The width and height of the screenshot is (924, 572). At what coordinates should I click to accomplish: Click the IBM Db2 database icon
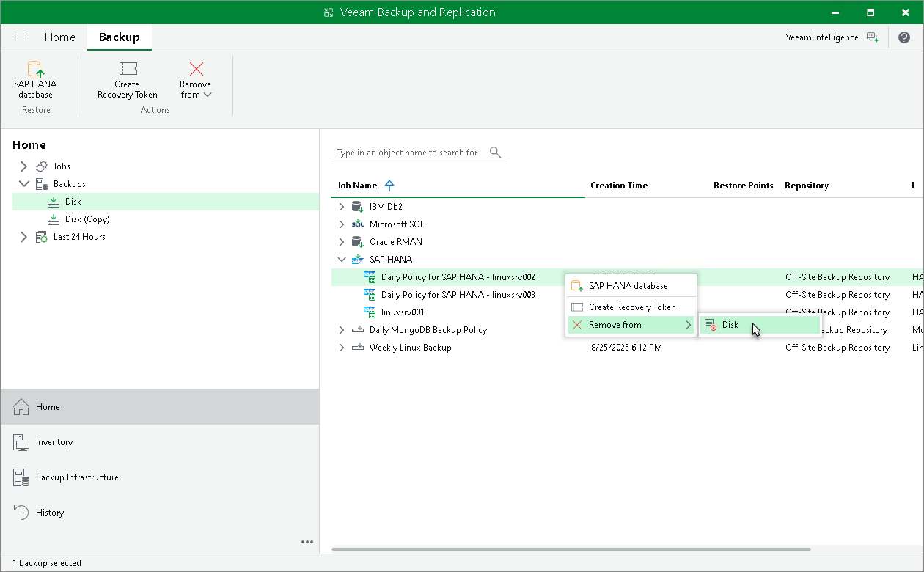coord(358,207)
